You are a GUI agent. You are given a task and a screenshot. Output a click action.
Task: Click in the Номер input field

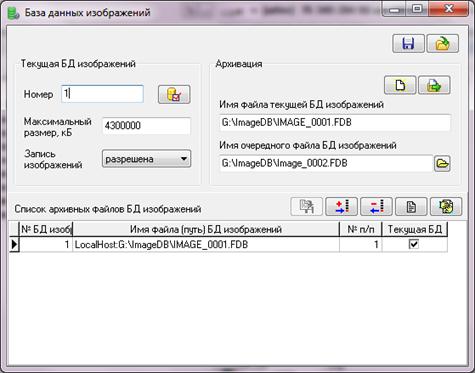point(102,94)
